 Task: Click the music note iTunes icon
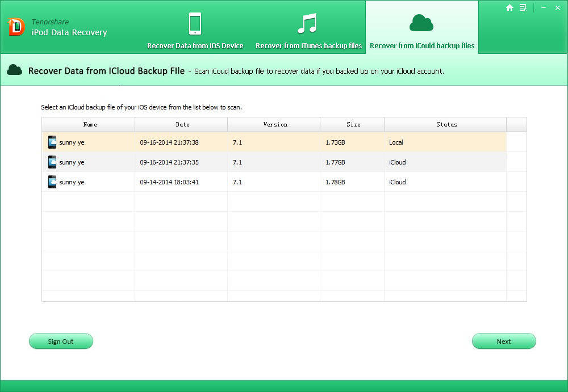(307, 23)
